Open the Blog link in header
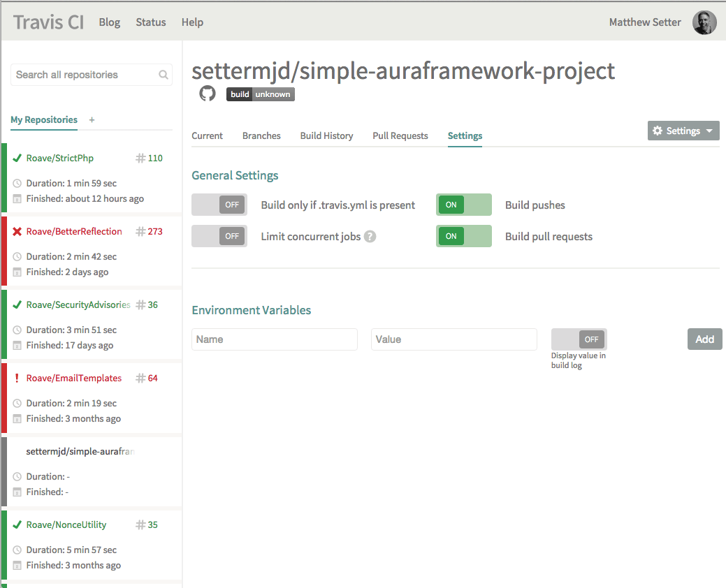726x588 pixels. (109, 22)
